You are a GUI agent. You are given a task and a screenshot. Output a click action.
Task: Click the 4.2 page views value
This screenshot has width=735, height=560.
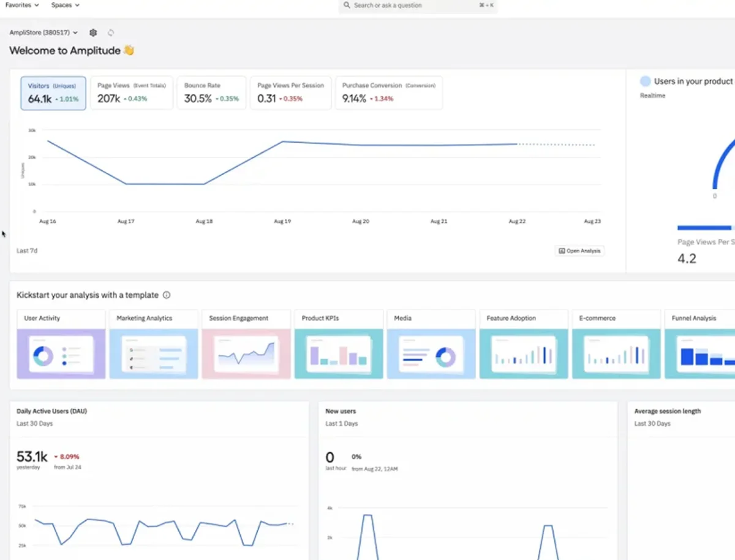(687, 259)
